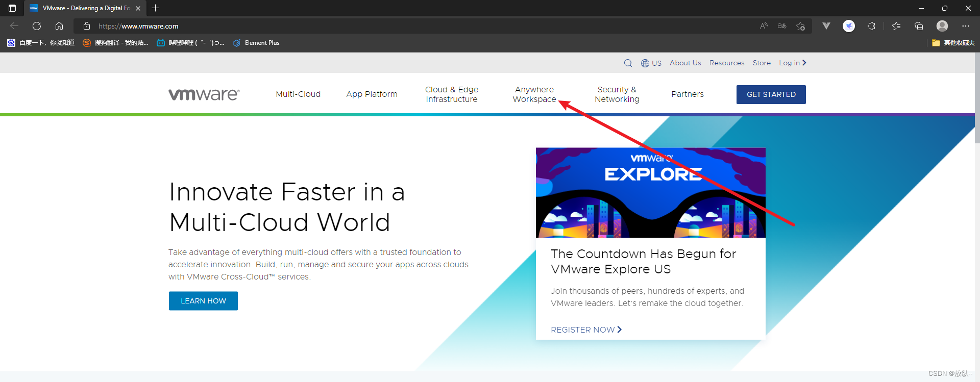The height and width of the screenshot is (382, 980).
Task: Go to the VMware Store
Action: 762,63
